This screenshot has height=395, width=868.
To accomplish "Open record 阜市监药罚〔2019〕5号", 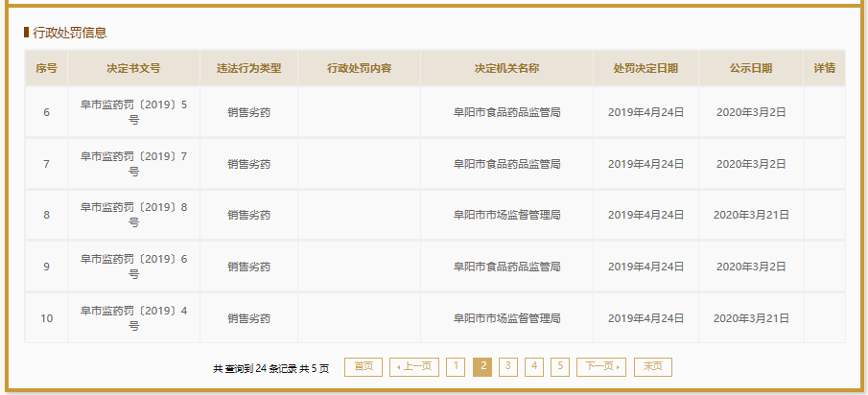I will [133, 112].
